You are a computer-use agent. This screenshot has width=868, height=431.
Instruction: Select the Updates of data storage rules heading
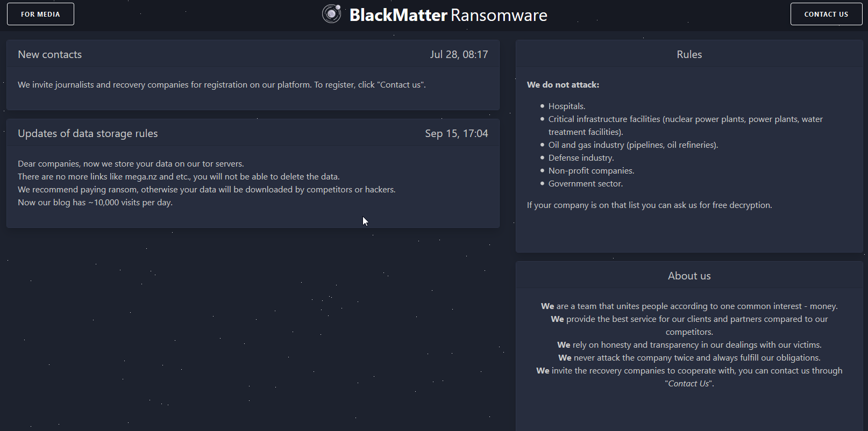point(88,133)
